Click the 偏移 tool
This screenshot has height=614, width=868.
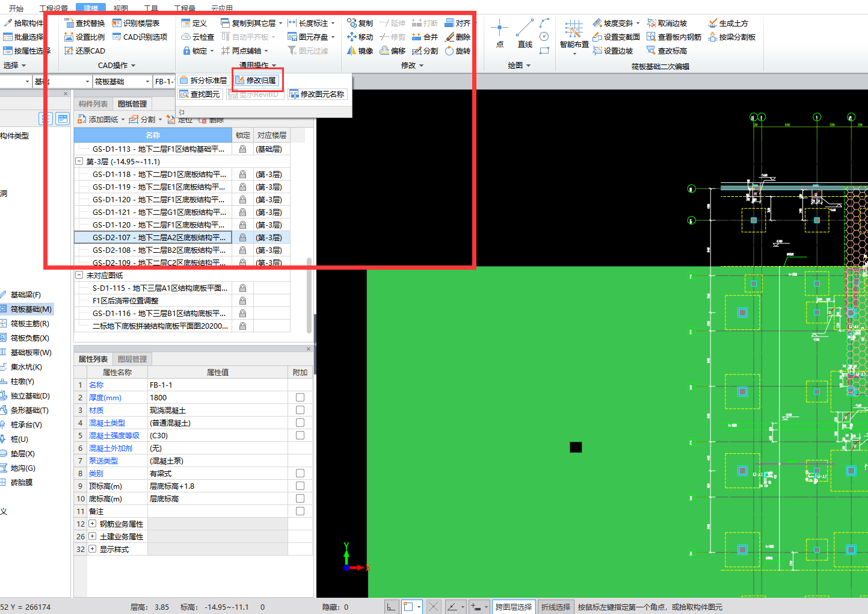click(x=393, y=51)
